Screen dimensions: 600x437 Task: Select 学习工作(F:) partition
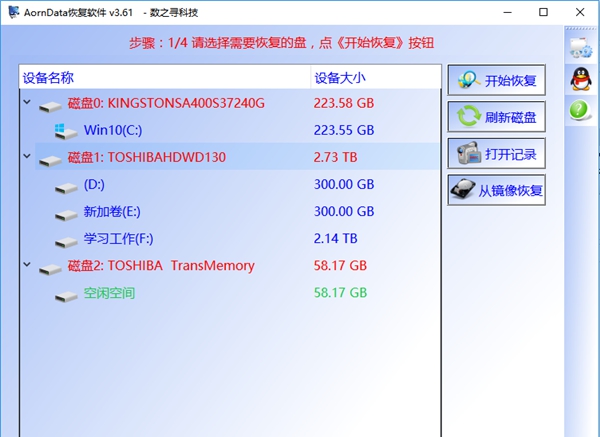click(x=119, y=238)
